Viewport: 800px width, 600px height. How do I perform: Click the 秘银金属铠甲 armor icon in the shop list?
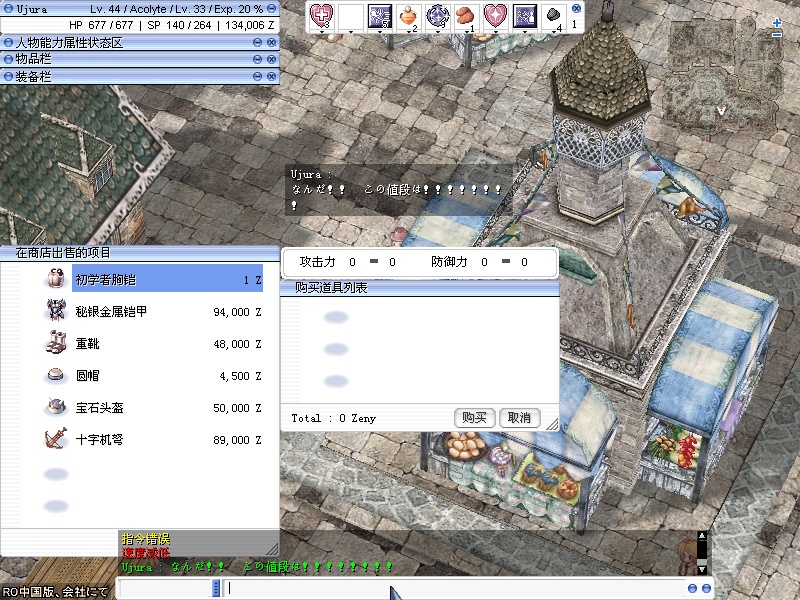pyautogui.click(x=56, y=311)
